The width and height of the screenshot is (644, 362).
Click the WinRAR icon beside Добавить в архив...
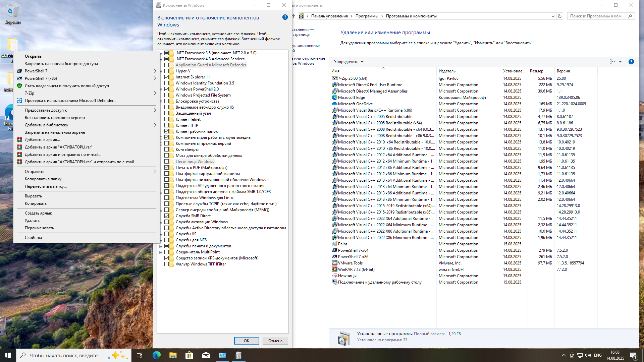19,140
